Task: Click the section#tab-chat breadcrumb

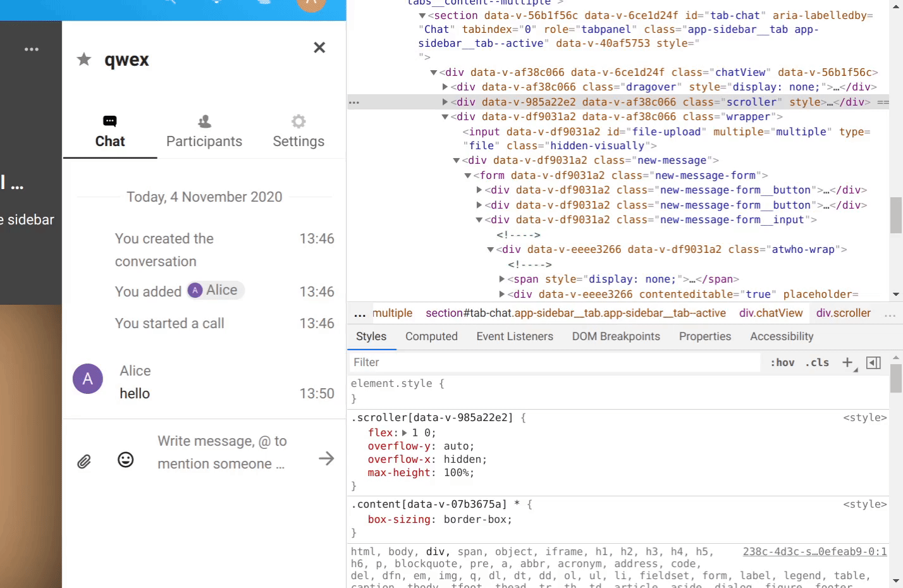Action: coord(575,313)
